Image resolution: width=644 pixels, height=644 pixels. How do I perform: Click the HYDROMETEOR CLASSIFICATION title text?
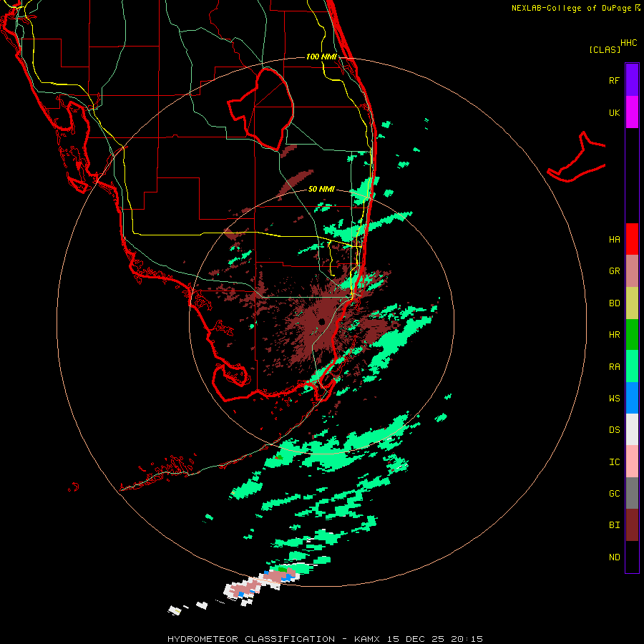pos(251,639)
